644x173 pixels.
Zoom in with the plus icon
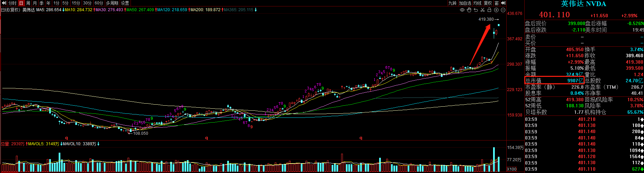496,10
